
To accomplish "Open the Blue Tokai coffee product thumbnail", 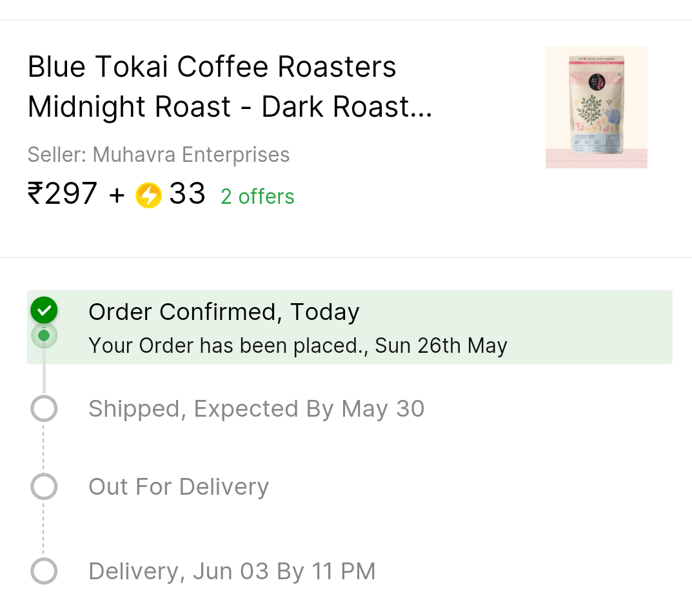I will 597,107.
